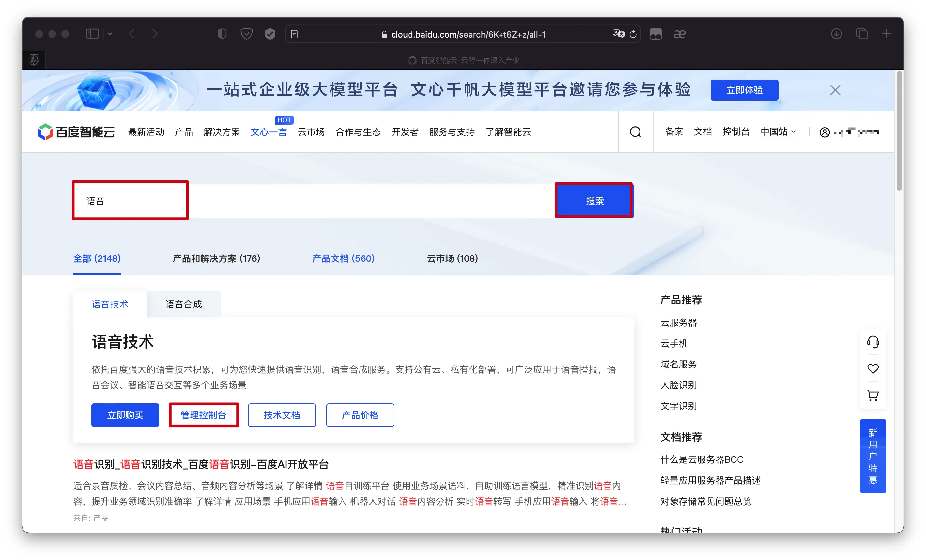The height and width of the screenshot is (560, 926).
Task: Toggle the Safari sidebar
Action: (x=92, y=34)
